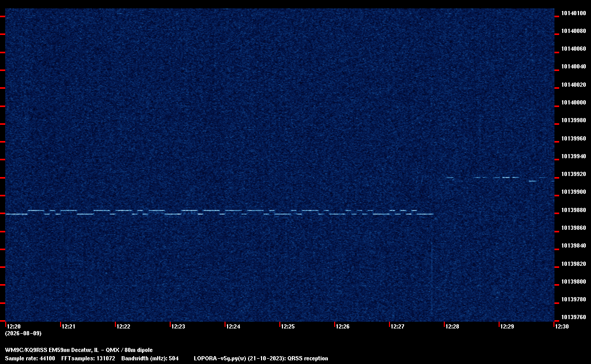Click the 10140080 frequency label

tap(574, 31)
